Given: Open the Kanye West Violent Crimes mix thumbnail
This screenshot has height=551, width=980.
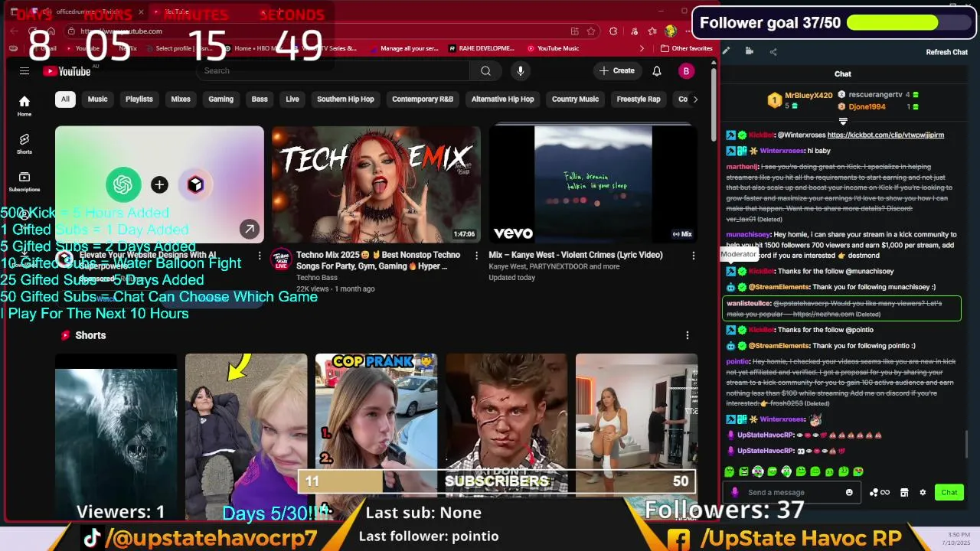Looking at the screenshot, I should point(593,184).
